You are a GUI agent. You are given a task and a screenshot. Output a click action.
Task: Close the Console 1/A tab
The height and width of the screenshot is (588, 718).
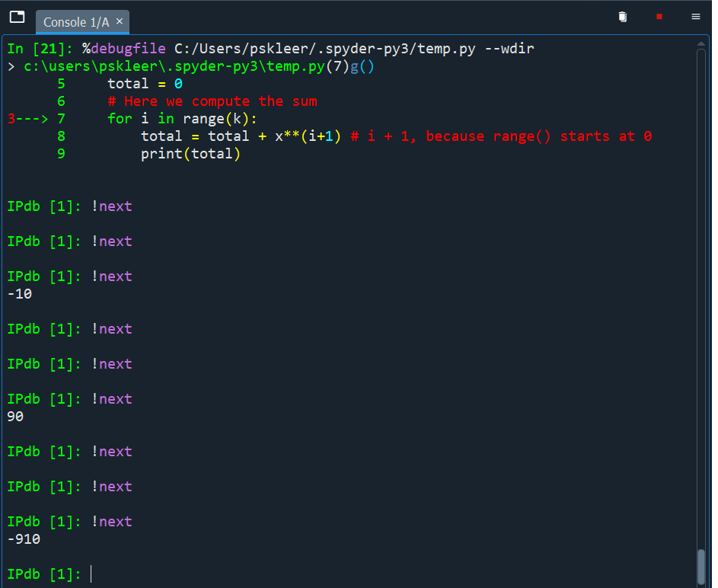point(120,21)
